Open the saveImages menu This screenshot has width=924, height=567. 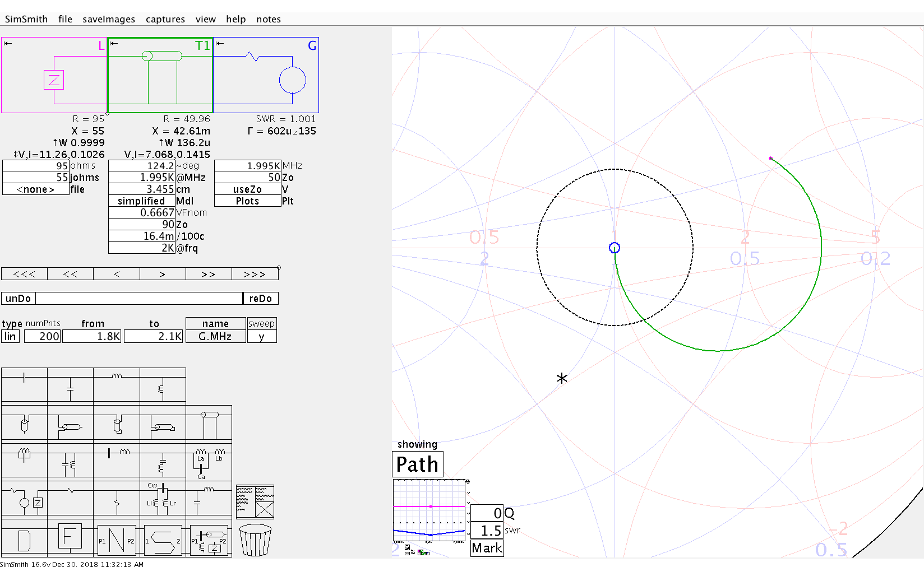point(109,19)
